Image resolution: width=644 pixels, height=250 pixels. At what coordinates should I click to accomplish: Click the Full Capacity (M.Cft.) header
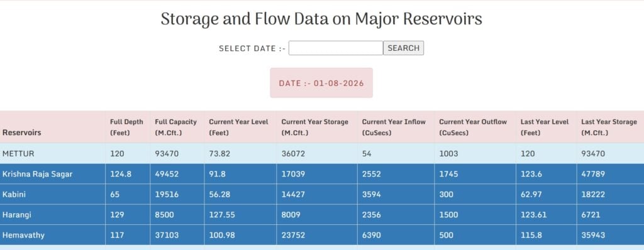pos(176,128)
